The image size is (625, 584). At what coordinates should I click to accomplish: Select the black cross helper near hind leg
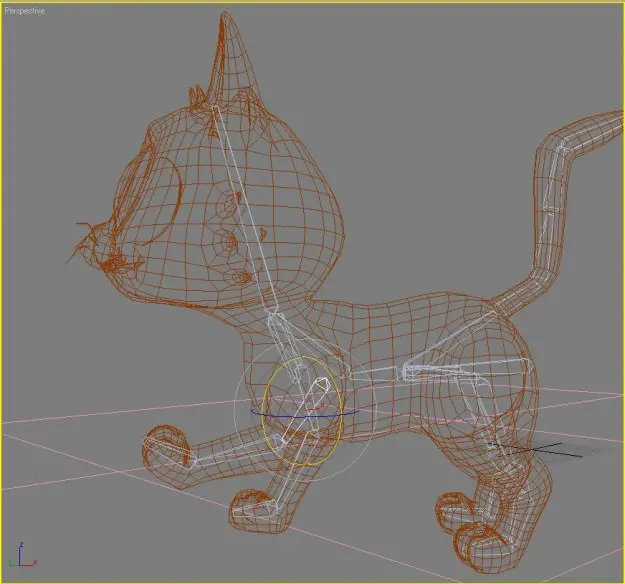536,449
